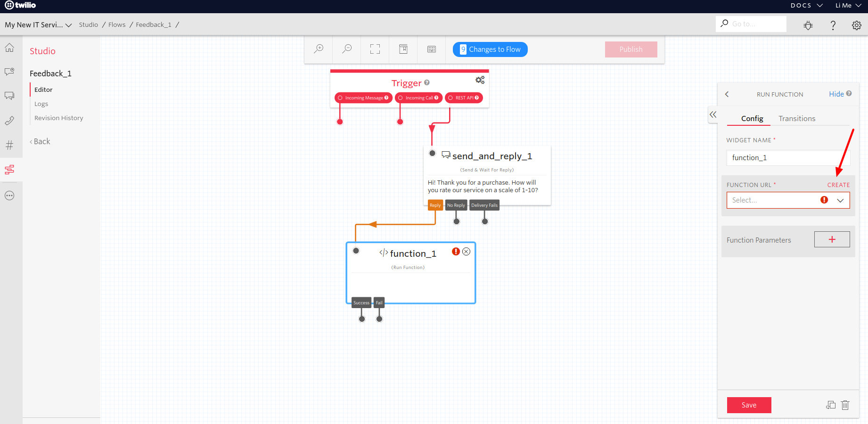Viewport: 868px width, 424px height.
Task: Collapse the Run Function panel with double chevron
Action: tap(713, 114)
